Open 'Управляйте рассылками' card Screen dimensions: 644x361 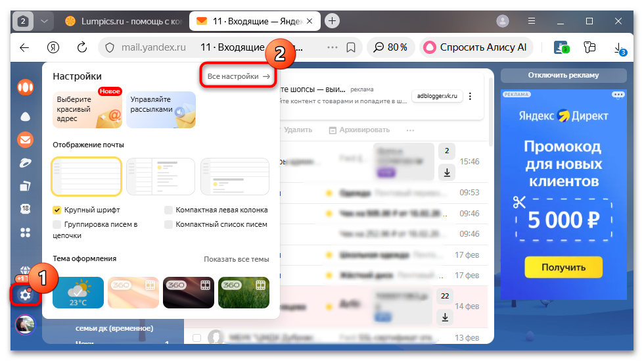161,109
